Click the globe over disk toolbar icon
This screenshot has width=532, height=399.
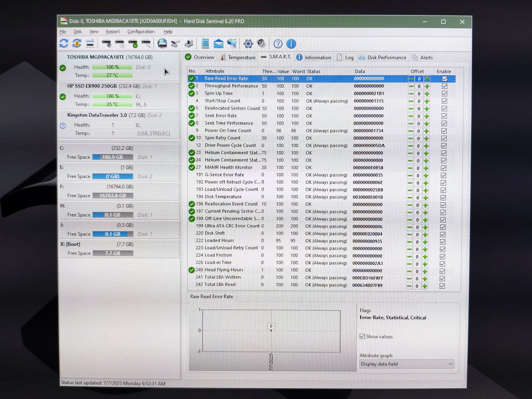[162, 44]
